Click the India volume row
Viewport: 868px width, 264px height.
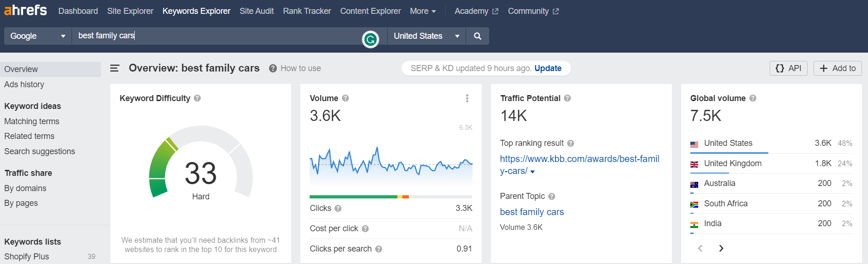[x=771, y=224]
